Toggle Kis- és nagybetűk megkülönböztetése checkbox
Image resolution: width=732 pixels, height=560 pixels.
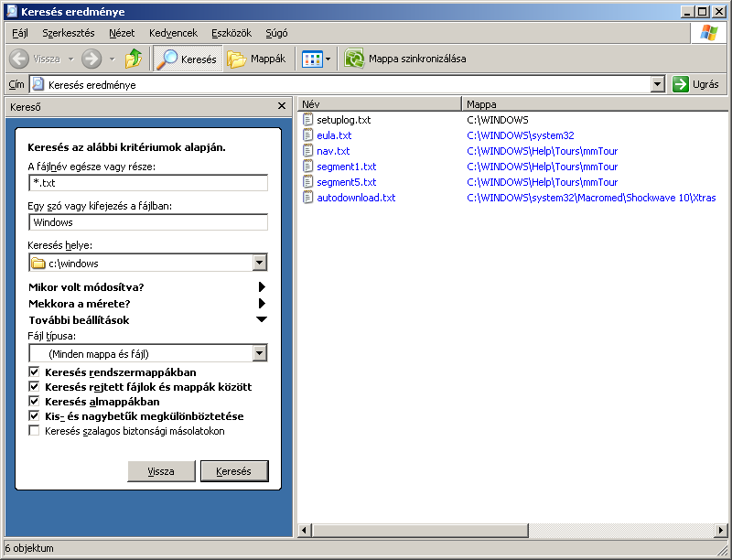(x=34, y=415)
